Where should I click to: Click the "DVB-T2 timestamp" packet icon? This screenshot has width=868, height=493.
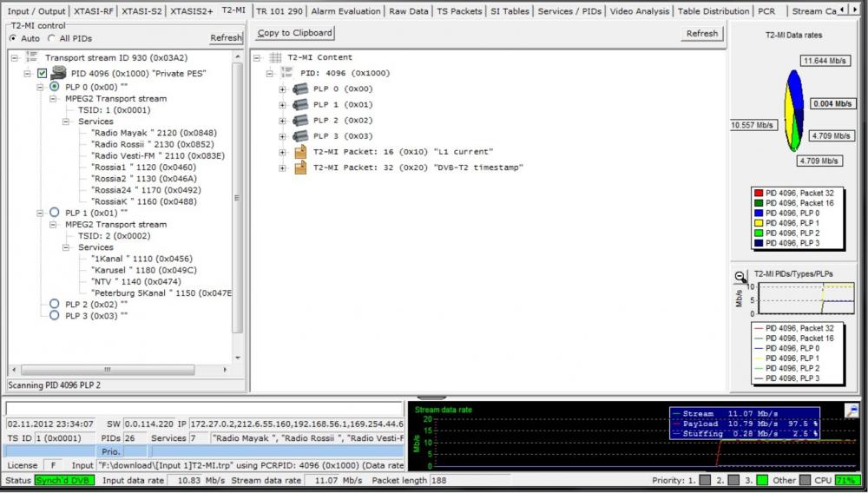300,168
